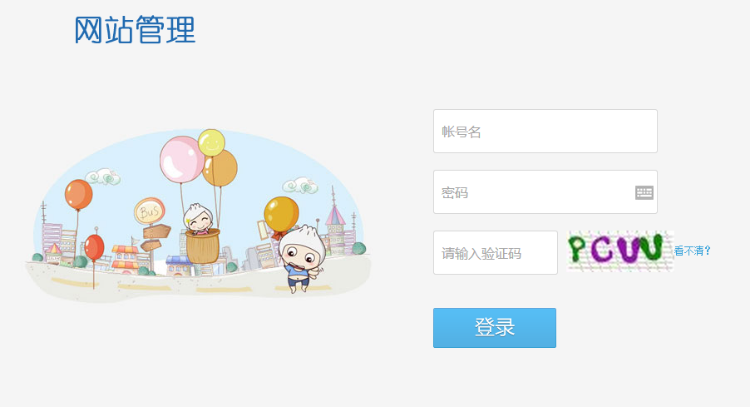Click the wooden direction signpost
Image resolution: width=750 pixels, height=407 pixels.
155,238
